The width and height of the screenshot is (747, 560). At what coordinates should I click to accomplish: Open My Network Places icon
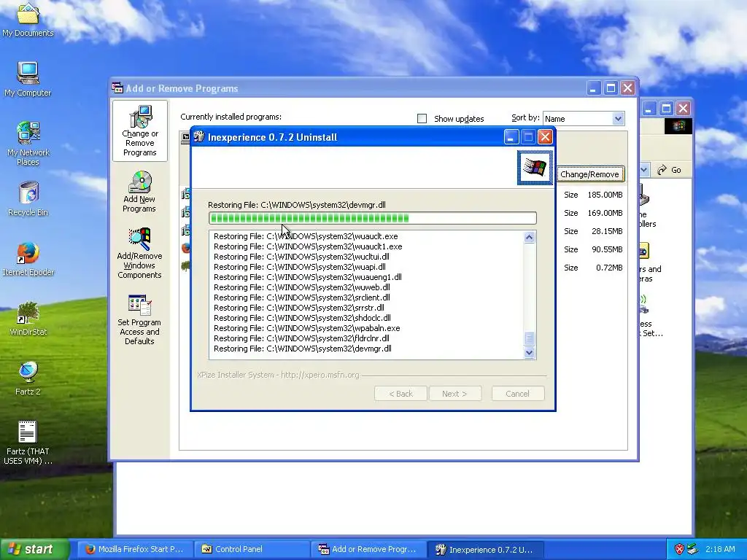pos(28,143)
